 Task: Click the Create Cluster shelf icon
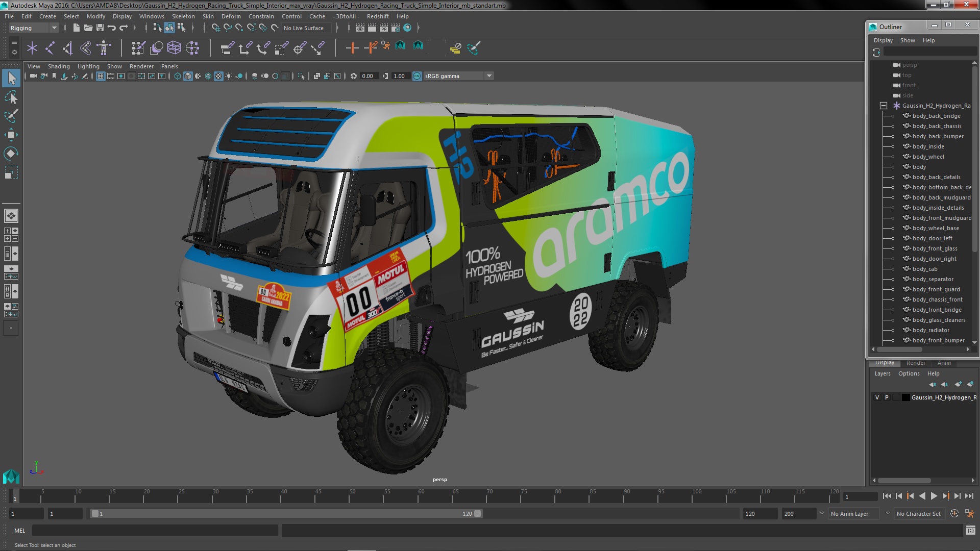point(192,48)
